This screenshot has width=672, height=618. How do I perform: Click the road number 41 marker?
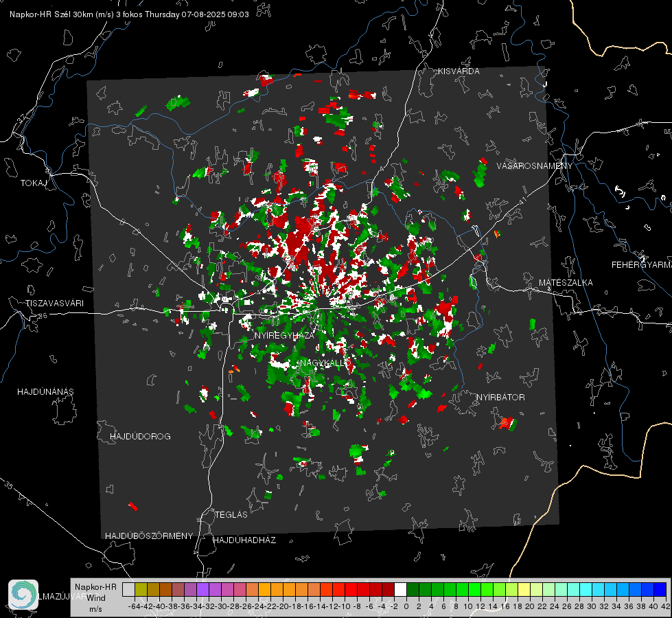(522, 201)
